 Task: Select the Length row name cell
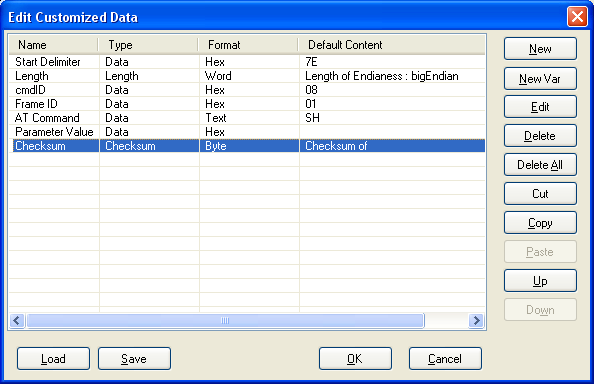[54, 76]
